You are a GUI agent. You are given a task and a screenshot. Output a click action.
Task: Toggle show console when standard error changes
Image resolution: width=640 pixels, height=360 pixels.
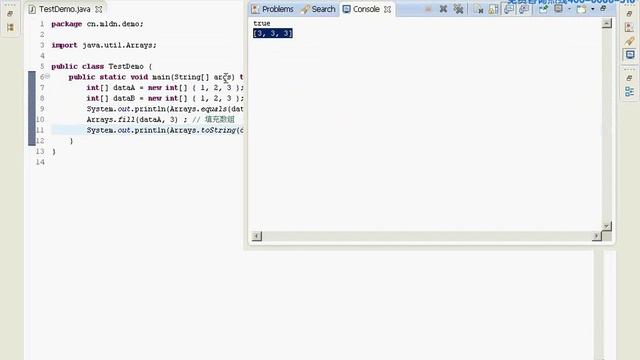524,9
